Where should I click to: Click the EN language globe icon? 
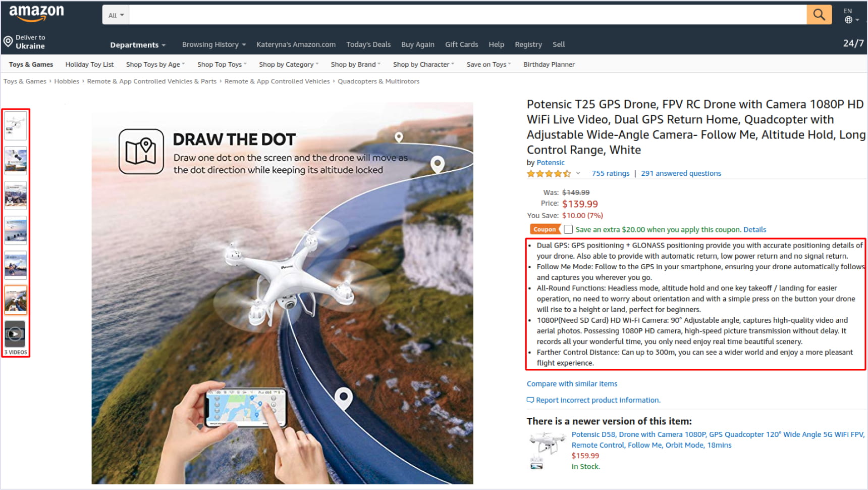[849, 20]
